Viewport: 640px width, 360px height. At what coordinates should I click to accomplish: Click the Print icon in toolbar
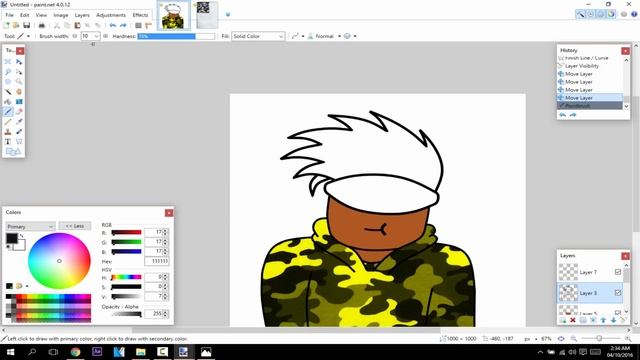pos(42,25)
